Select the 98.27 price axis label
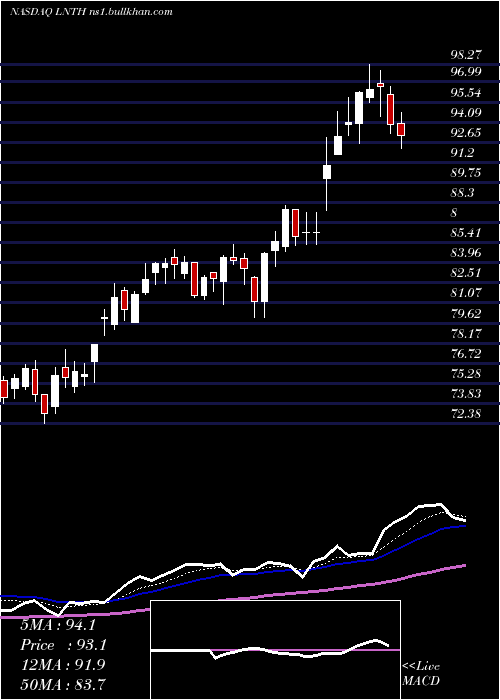Viewport: 500px width, 700px height. pos(466,54)
